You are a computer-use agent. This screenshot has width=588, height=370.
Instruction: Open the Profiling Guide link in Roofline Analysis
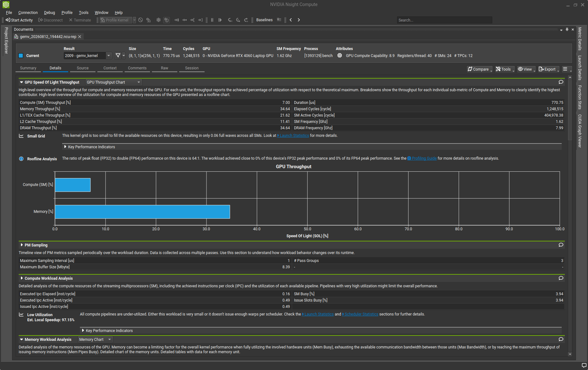point(422,158)
